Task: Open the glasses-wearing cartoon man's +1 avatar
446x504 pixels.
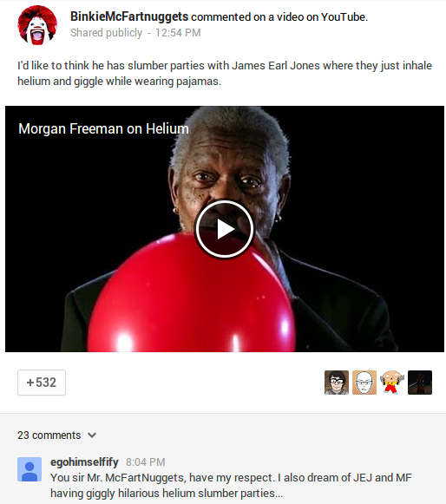Action: point(337,383)
